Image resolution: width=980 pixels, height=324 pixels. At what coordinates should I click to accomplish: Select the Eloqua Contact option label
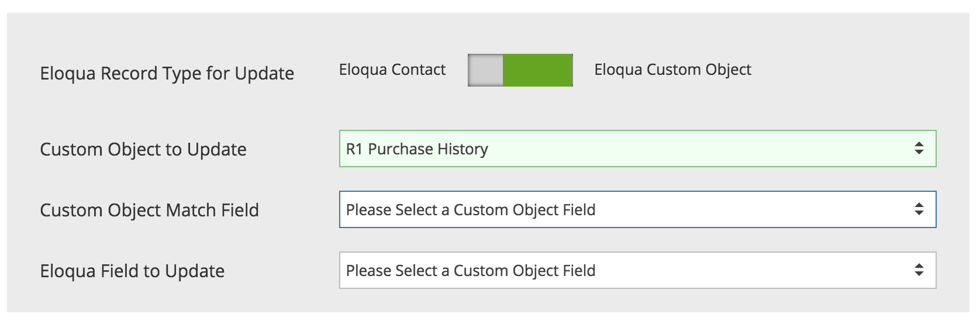click(392, 70)
